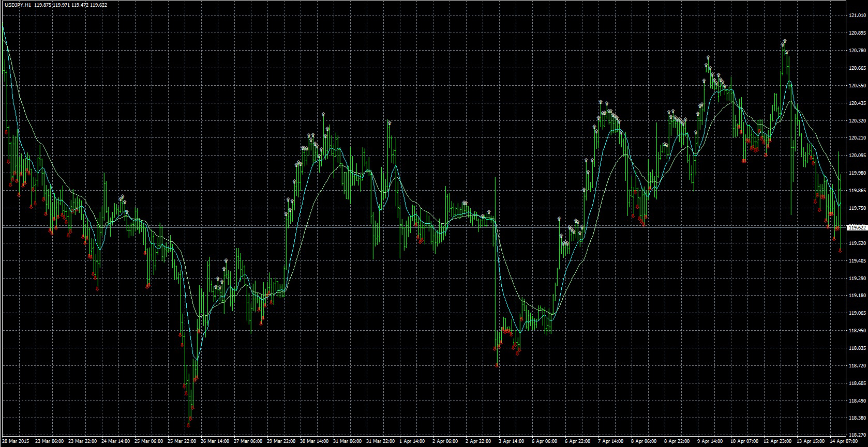Select the up-arrow marker at 31 Mar peak
The width and height of the screenshot is (868, 447).
(389, 123)
